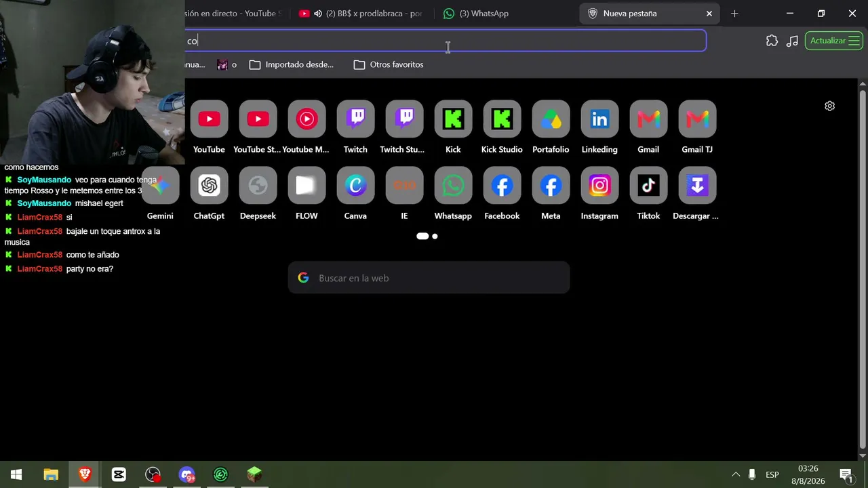Open new tab page settings gear

pos(829,106)
